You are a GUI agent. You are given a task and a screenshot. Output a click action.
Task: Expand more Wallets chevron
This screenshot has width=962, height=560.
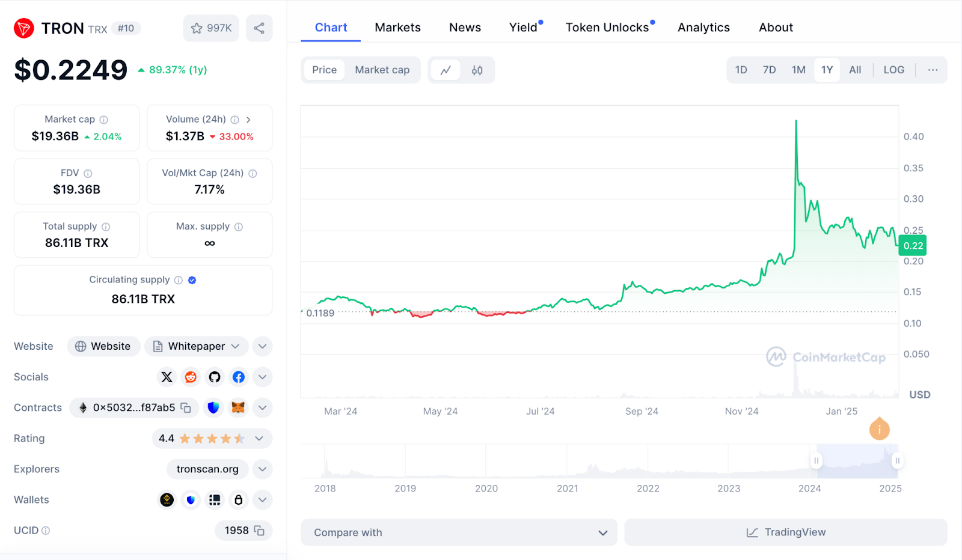[x=262, y=499]
